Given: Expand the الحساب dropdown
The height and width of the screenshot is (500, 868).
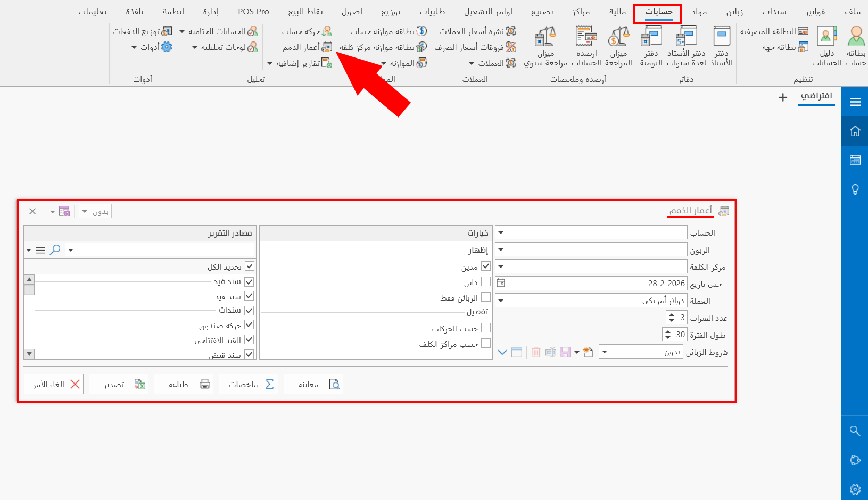Looking at the screenshot, I should click(x=501, y=232).
